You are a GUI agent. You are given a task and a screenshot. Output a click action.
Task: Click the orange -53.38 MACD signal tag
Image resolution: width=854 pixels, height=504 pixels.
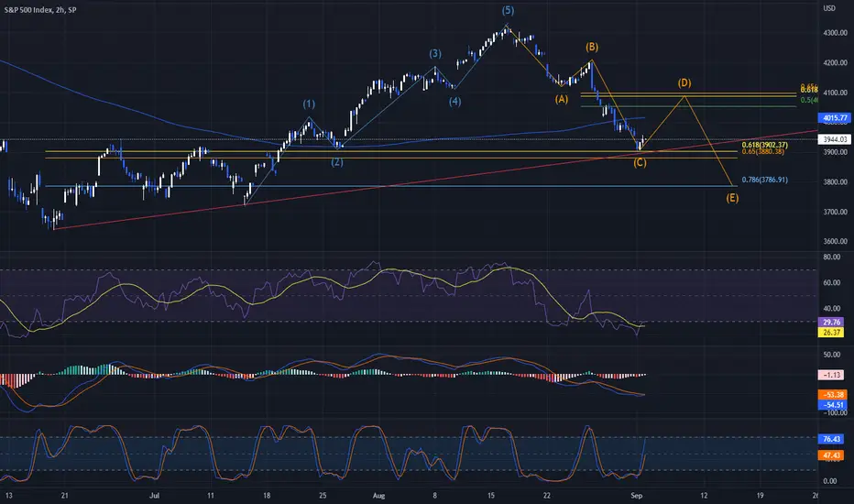(x=832, y=394)
